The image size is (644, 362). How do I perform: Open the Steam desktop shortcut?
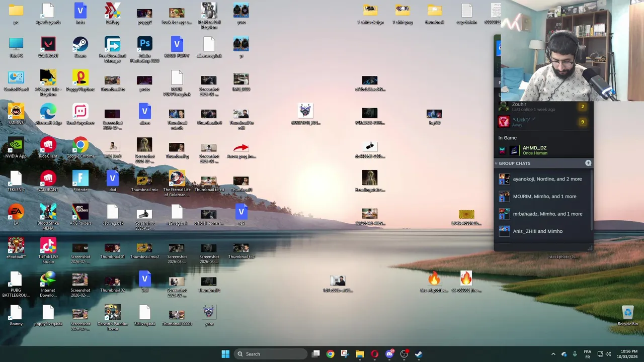80,47
